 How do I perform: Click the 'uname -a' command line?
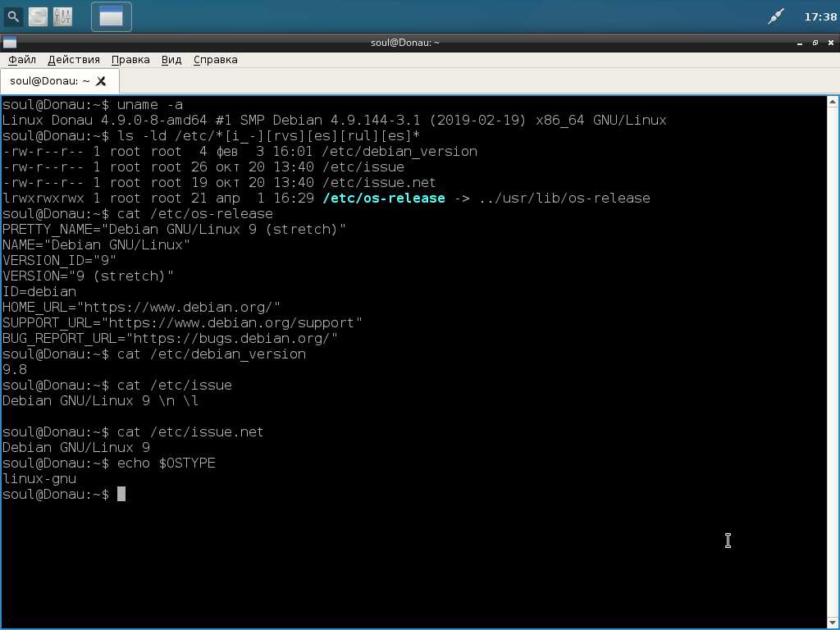coord(92,104)
